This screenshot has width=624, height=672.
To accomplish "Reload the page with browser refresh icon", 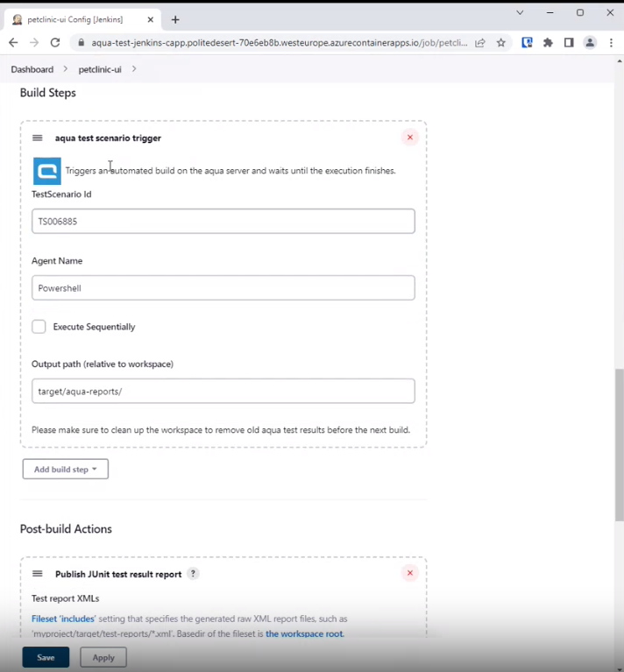I will pos(55,42).
